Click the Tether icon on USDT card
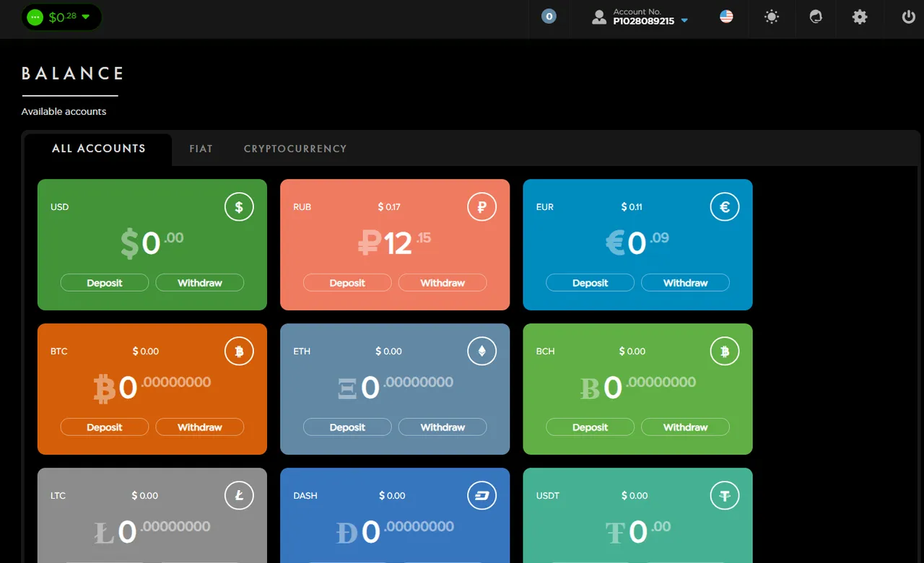This screenshot has width=924, height=563. [x=725, y=496]
